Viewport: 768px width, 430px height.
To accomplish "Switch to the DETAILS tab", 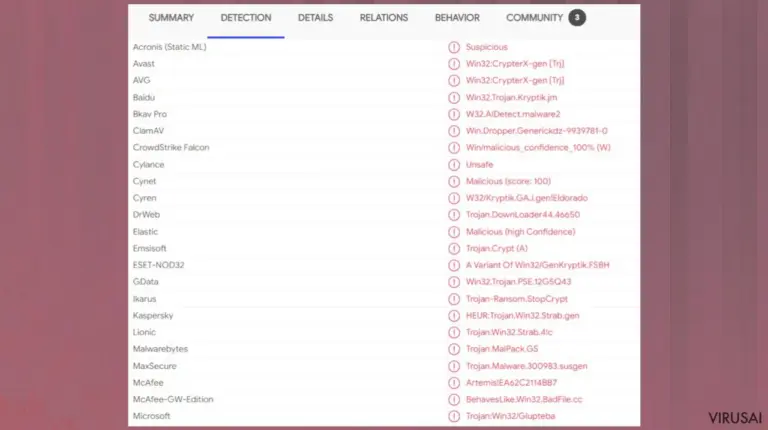I will click(315, 18).
